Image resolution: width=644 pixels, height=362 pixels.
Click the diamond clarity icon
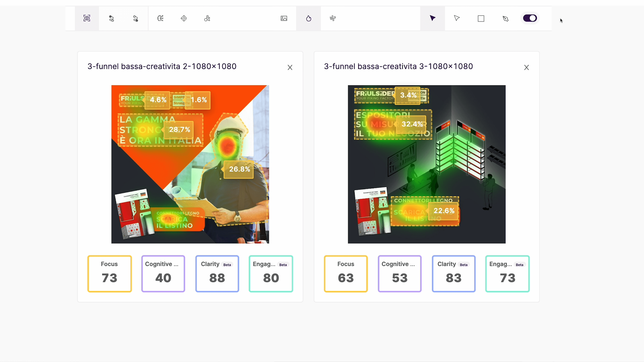(x=184, y=18)
